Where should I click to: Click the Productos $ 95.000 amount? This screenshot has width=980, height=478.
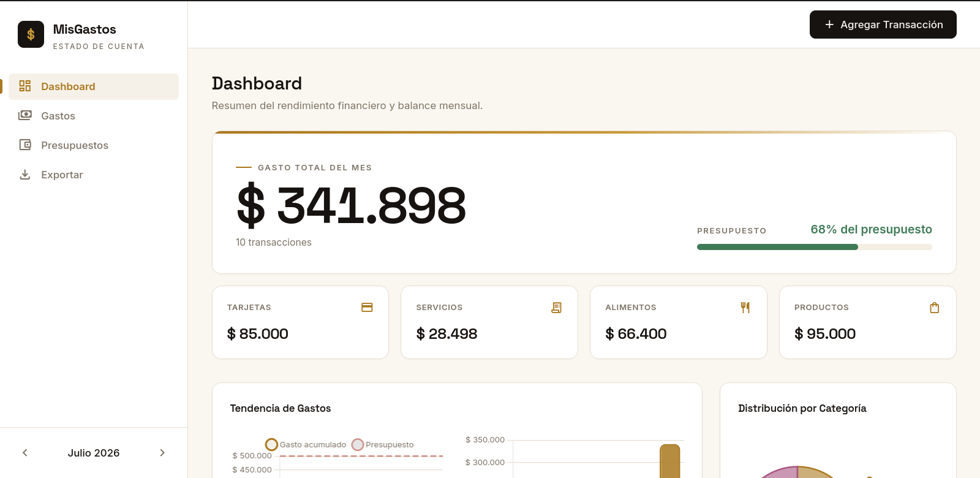(825, 334)
